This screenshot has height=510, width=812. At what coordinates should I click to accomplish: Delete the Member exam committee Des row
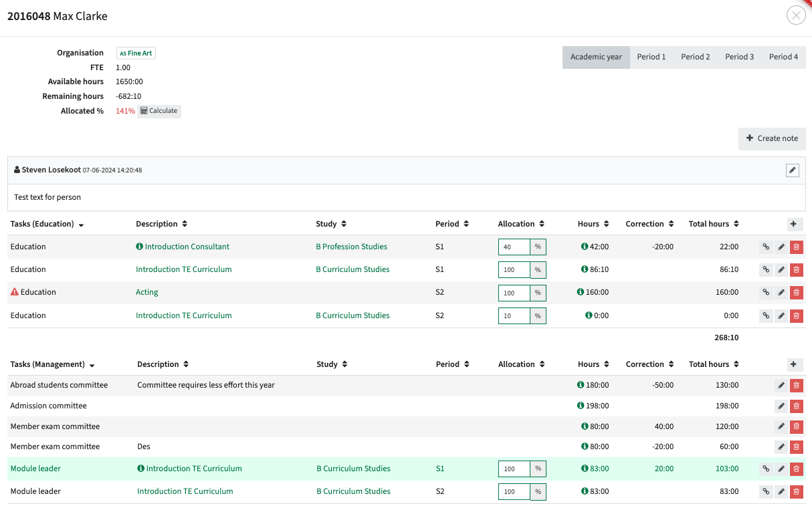click(796, 447)
